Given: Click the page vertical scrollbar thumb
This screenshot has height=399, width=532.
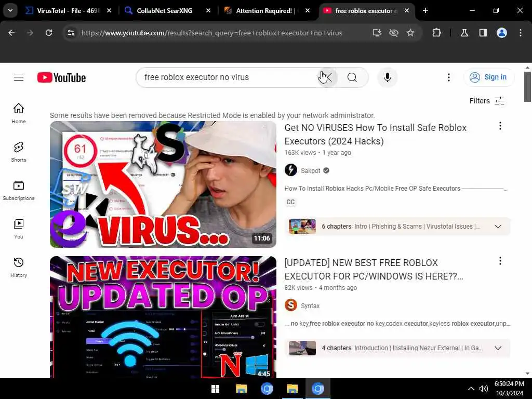Looking at the screenshot, I should [x=527, y=86].
